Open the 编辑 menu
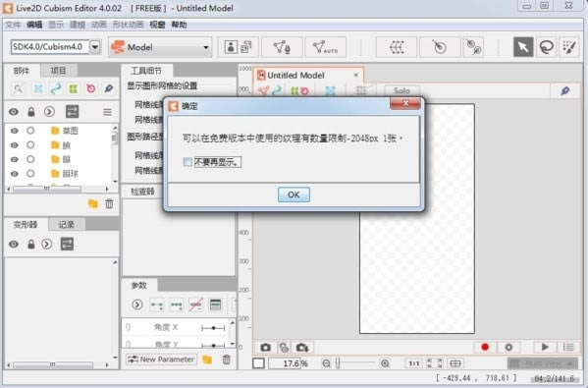This screenshot has width=588, height=388. point(34,25)
